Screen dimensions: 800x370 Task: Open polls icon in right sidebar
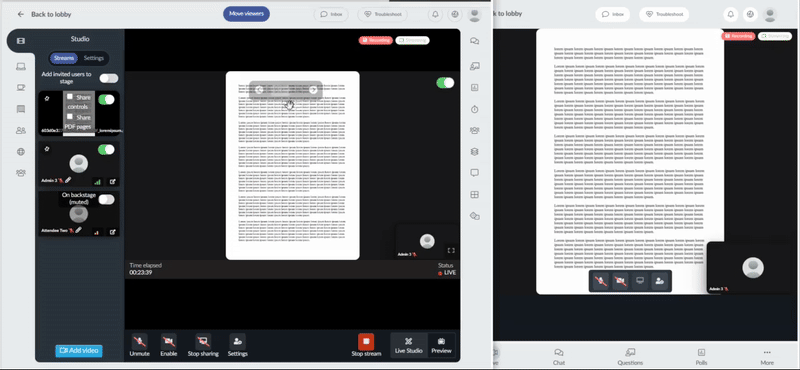click(474, 88)
